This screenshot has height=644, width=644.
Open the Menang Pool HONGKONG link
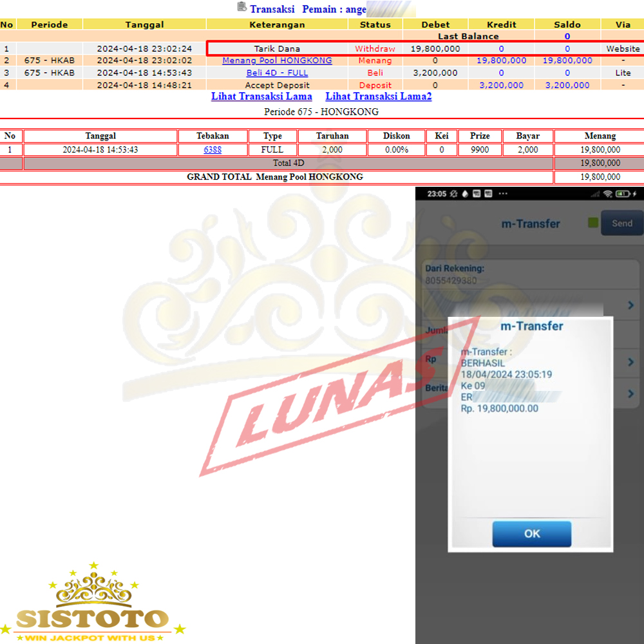coord(277,61)
